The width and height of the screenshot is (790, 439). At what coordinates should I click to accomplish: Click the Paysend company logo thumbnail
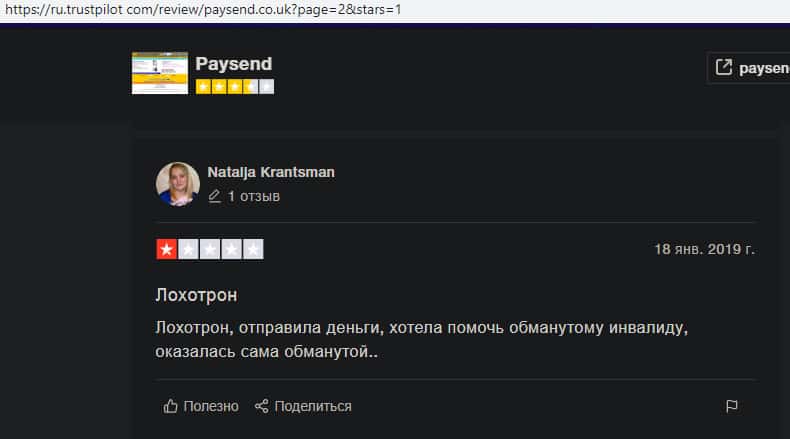pyautogui.click(x=160, y=73)
